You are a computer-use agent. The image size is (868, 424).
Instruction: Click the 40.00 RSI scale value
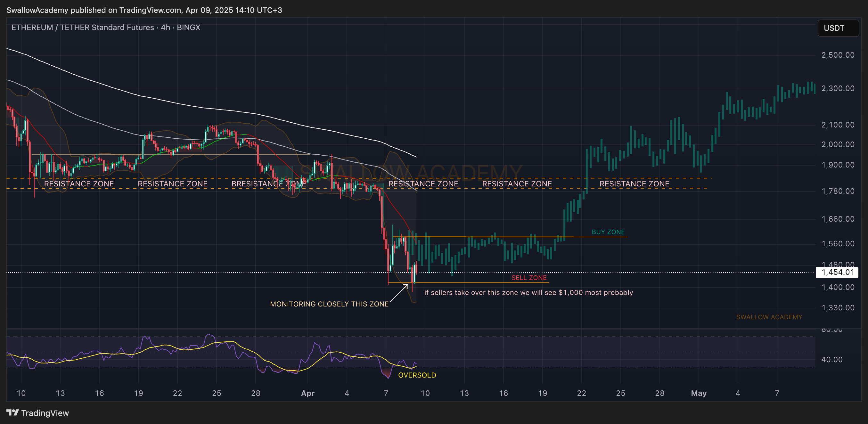pos(831,359)
